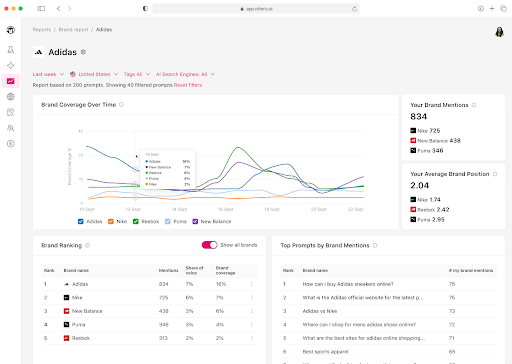
Task: Open the 'Adidas vs Nike' prompt row
Action: 389,311
